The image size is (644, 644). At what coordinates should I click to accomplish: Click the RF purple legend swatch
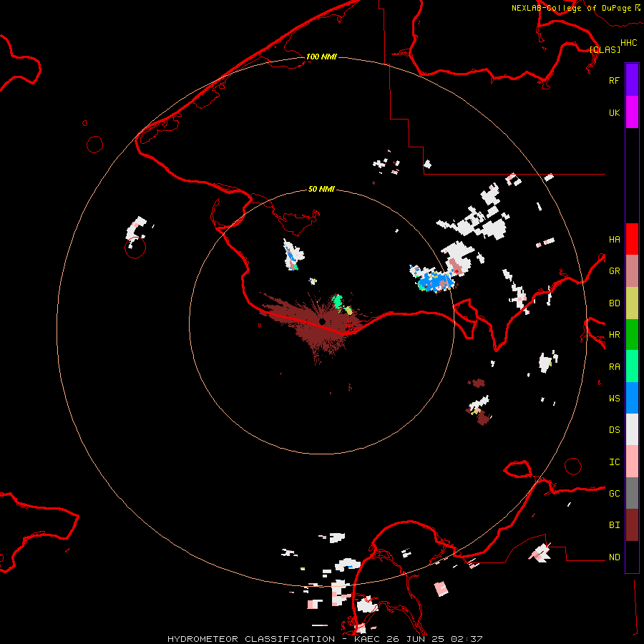[x=632, y=80]
